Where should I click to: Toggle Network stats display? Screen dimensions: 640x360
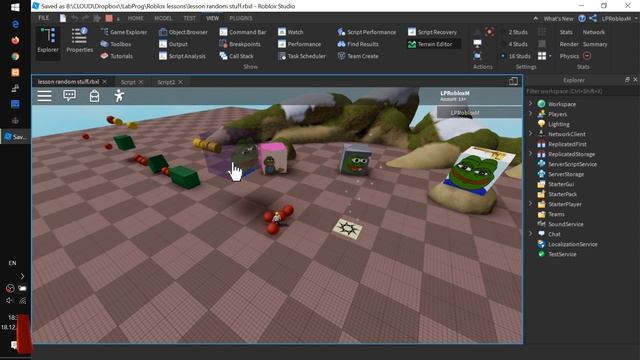coord(594,32)
